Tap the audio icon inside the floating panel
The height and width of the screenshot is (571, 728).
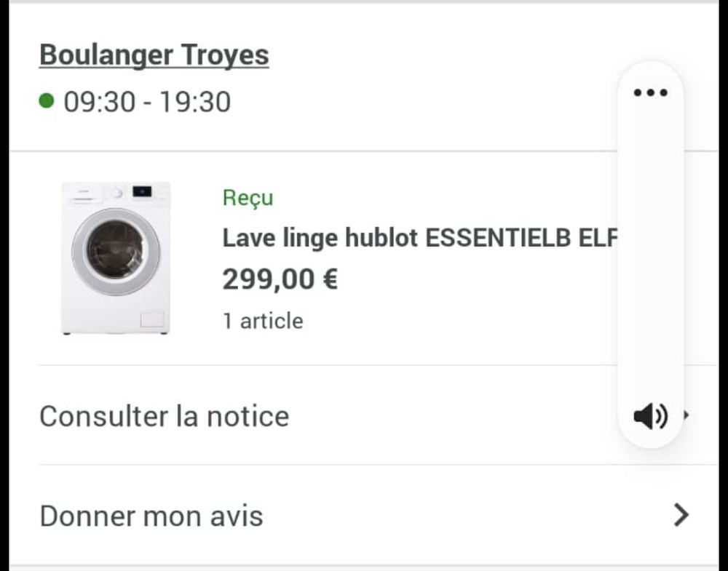click(x=650, y=416)
